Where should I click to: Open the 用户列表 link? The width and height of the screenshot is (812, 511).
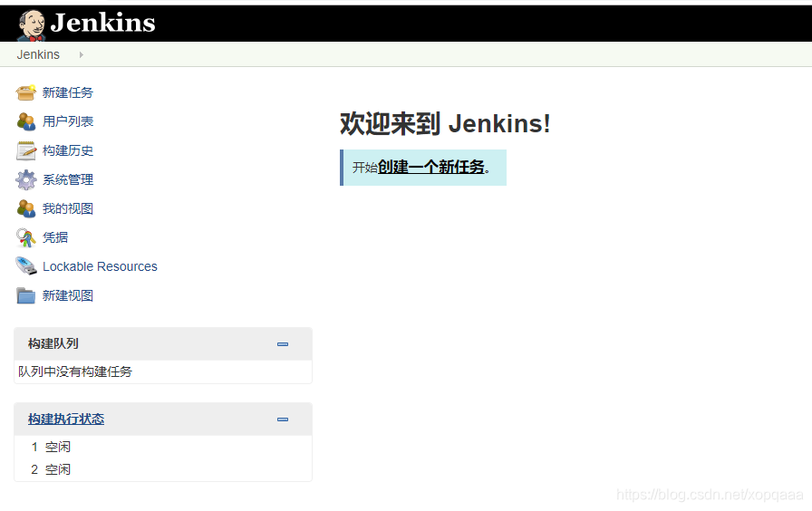68,121
